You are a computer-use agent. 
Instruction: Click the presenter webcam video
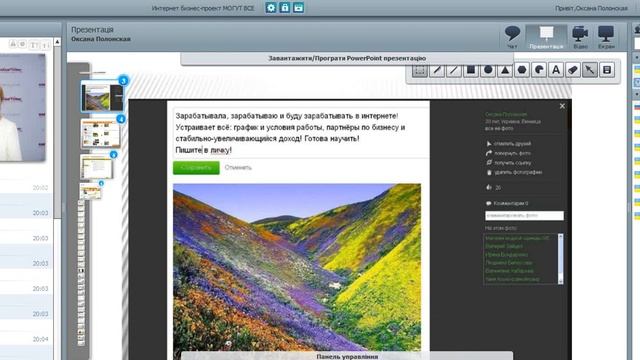22,108
